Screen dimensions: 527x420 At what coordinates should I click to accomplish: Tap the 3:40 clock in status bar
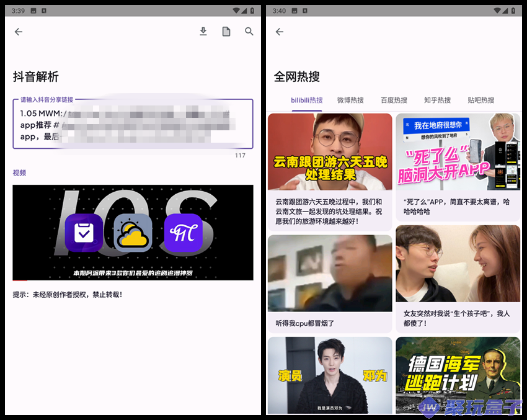tap(279, 11)
